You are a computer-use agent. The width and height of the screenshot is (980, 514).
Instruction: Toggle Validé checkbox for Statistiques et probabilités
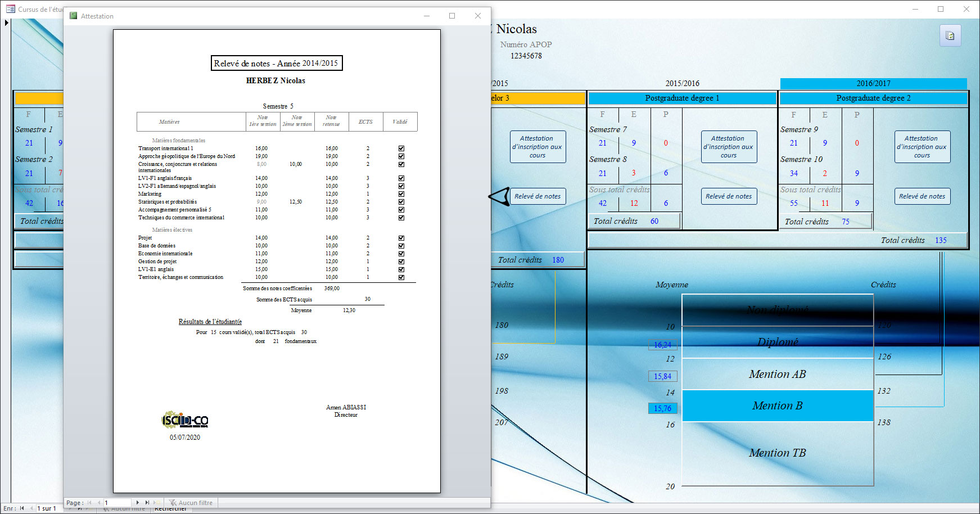[x=401, y=202]
